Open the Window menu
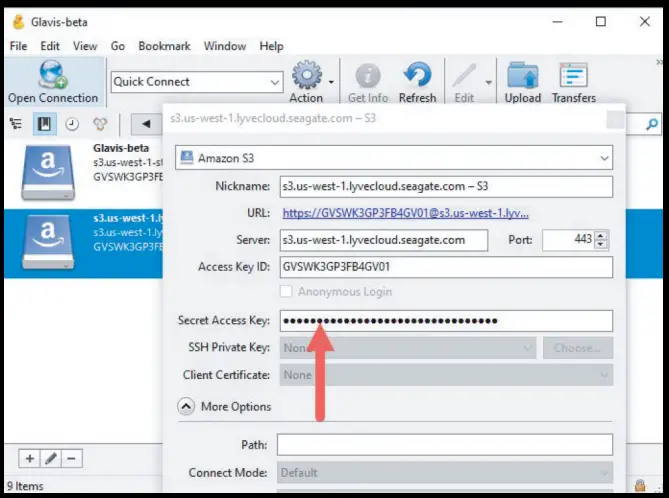The height and width of the screenshot is (498, 669). tap(225, 46)
